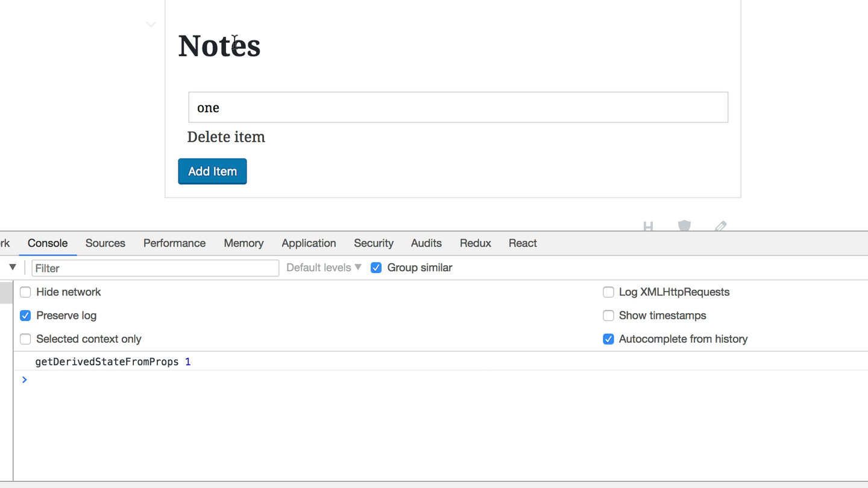Click the Notes heading
Image resolution: width=868 pixels, height=488 pixels.
[219, 46]
